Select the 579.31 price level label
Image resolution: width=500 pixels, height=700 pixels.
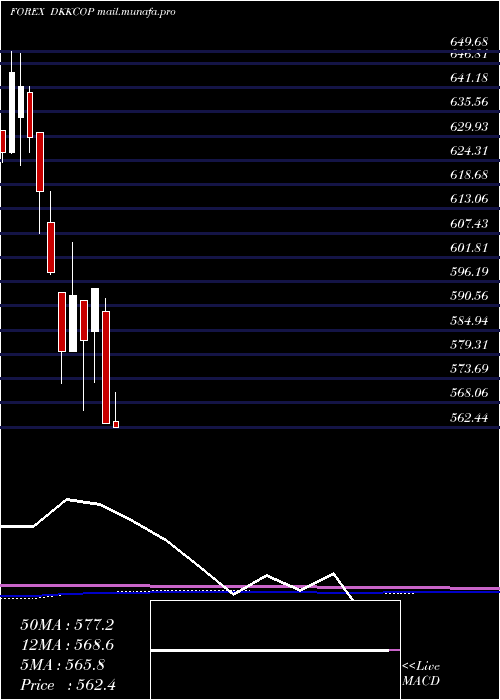coord(469,345)
